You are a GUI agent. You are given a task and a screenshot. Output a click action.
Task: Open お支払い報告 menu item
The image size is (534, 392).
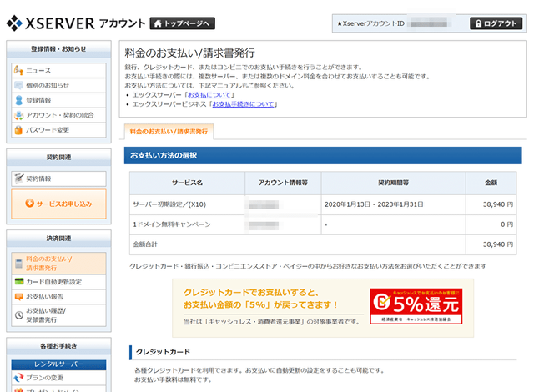pos(58,297)
